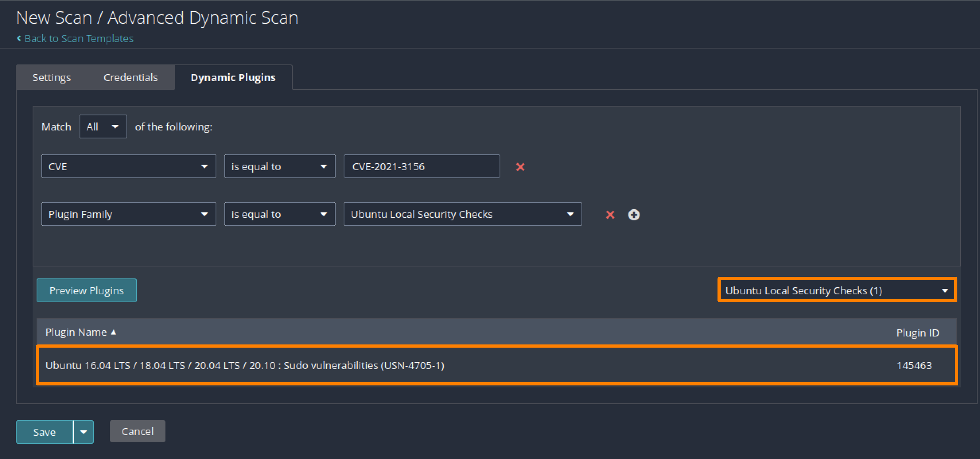The width and height of the screenshot is (980, 459).
Task: Switch to the Settings tab
Action: (52, 78)
